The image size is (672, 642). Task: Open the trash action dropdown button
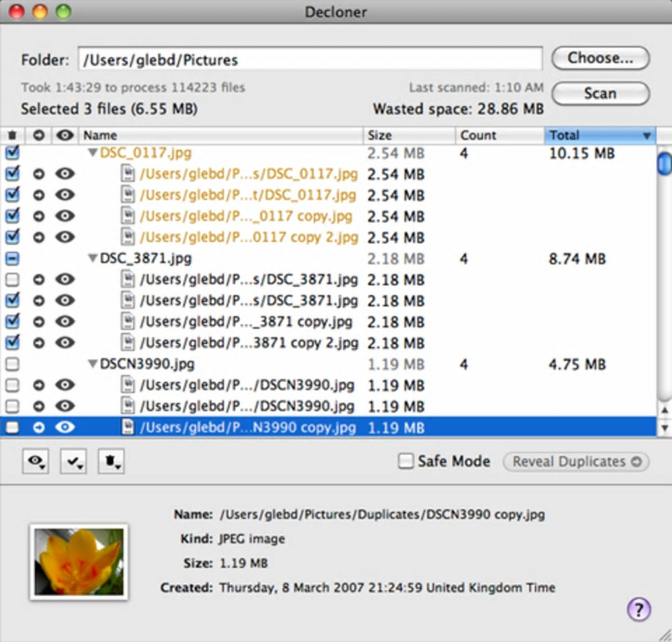point(111,462)
